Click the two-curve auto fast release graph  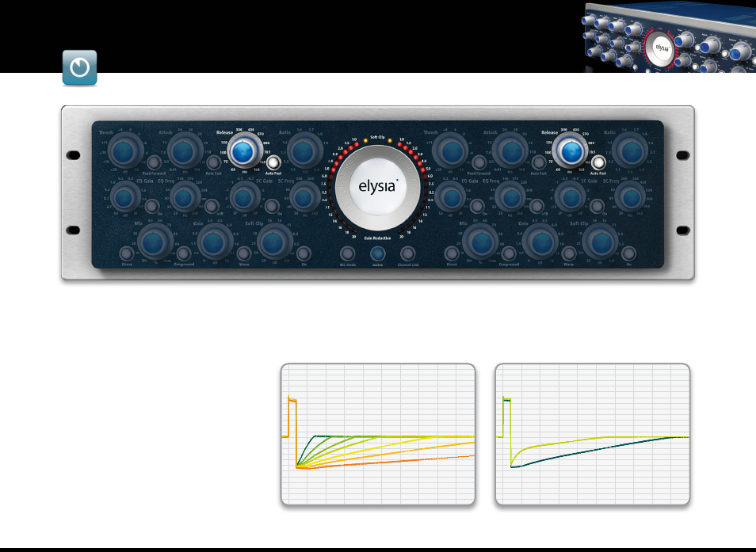(593, 434)
